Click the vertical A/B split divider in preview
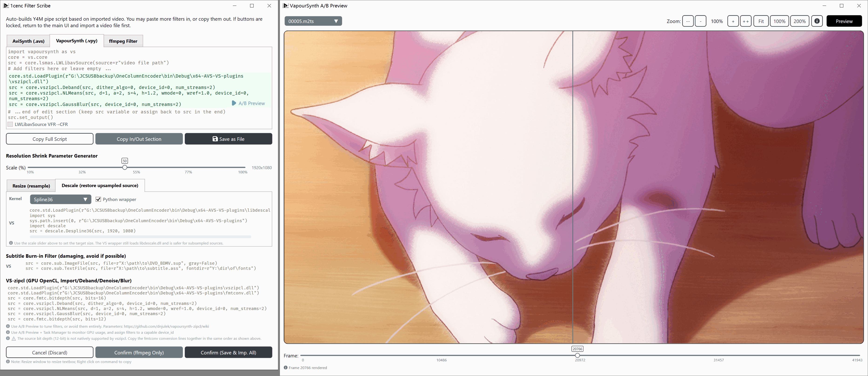868x376 pixels. 573,187
